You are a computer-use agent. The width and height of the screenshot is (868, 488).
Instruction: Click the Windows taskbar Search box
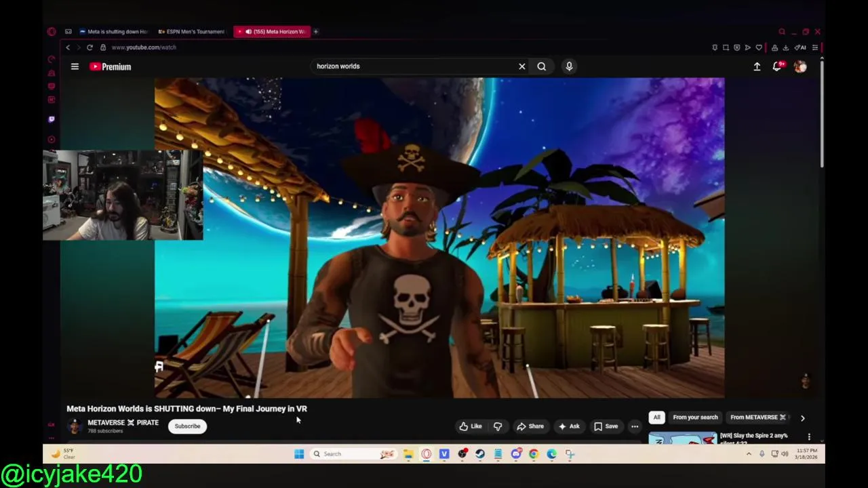pyautogui.click(x=353, y=454)
